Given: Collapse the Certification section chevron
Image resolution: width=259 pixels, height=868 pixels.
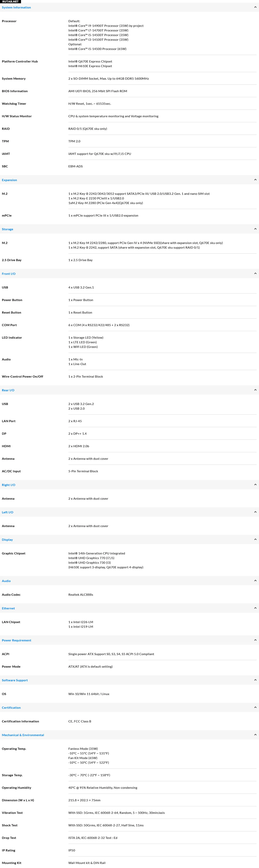Looking at the screenshot, I should coord(255,708).
